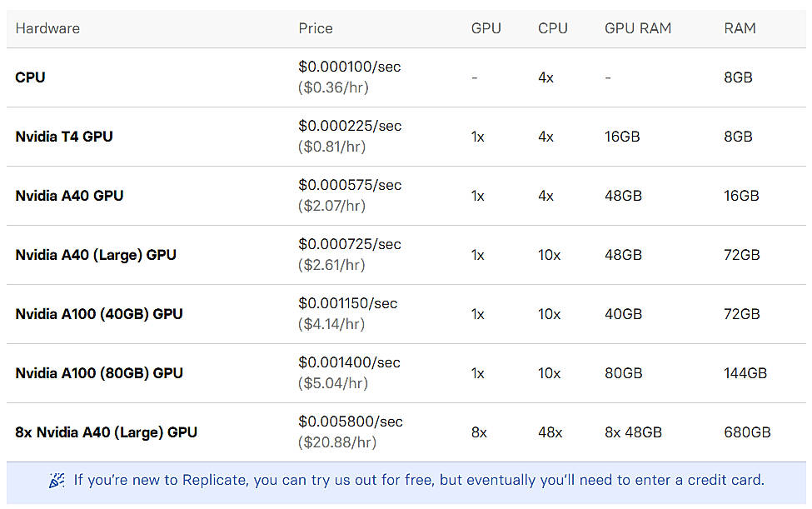Select the CPU hardware row
The image size is (812, 509).
pos(30,77)
